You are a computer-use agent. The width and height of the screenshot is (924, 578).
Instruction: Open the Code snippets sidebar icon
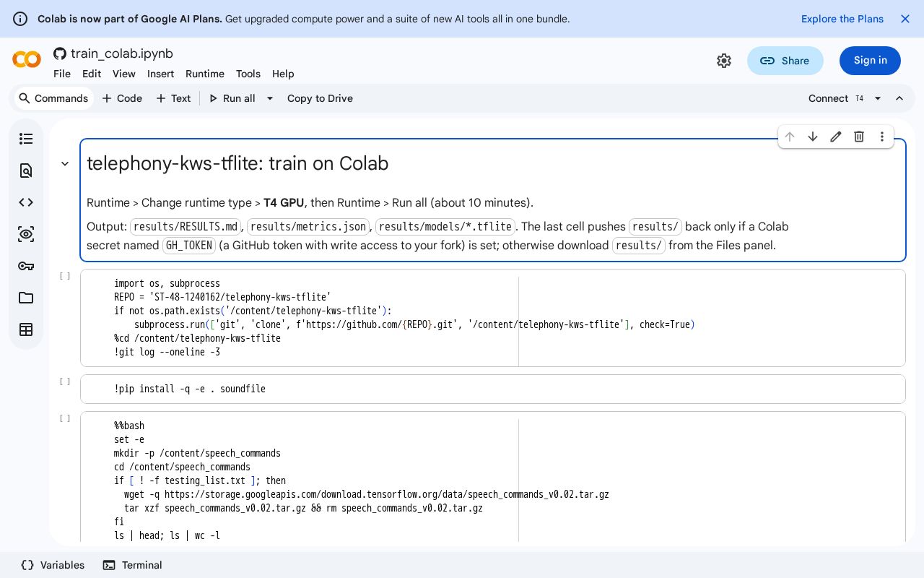pyautogui.click(x=26, y=202)
